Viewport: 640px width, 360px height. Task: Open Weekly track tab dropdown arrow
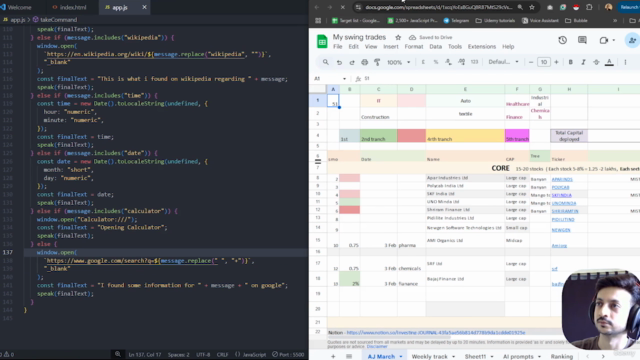[453, 357]
